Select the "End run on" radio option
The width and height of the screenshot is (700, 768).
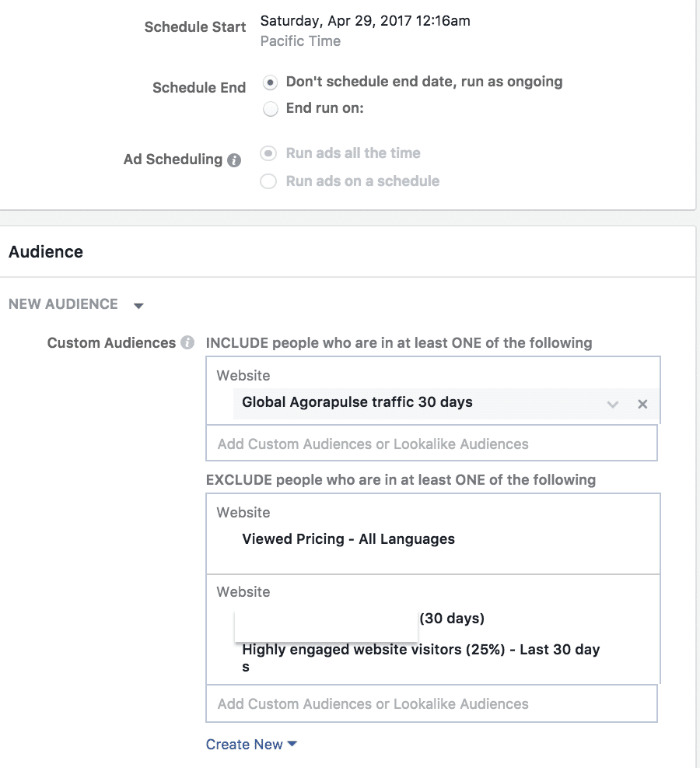[x=270, y=109]
